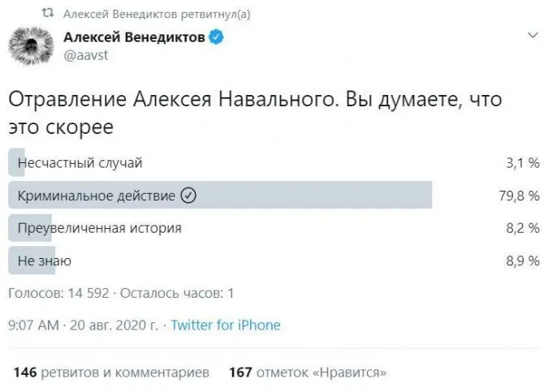The width and height of the screenshot is (552, 392).
Task: Click the poll question text about Навального
Action: click(x=239, y=114)
